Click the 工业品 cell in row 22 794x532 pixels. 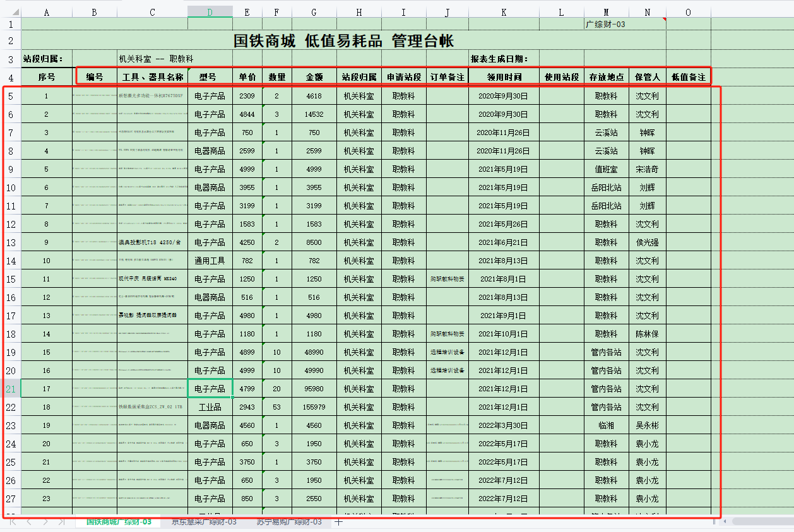[210, 407]
